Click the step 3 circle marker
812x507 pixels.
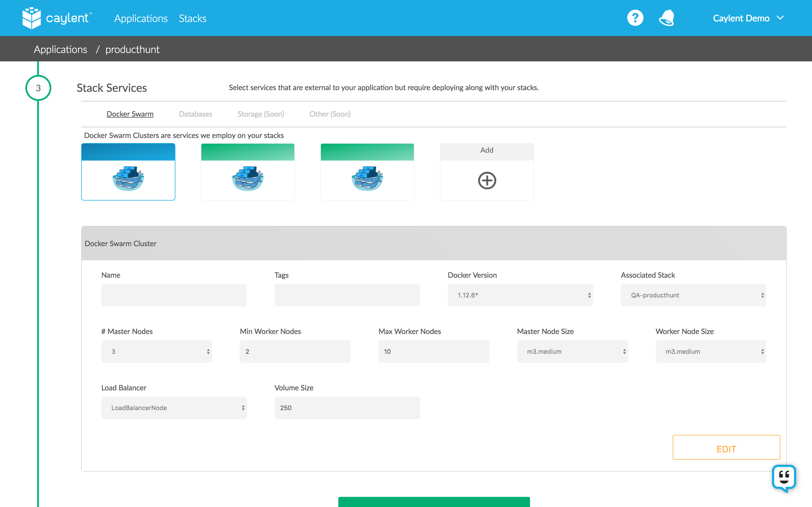[38, 88]
